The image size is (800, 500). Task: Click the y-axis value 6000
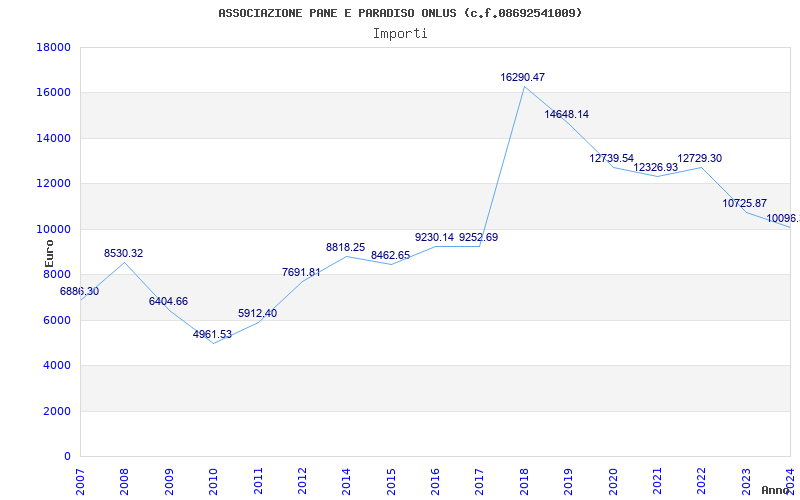[x=57, y=320]
